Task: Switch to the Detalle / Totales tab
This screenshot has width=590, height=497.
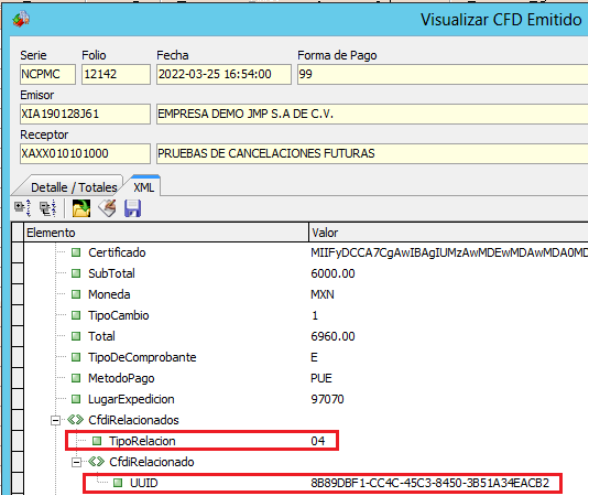Action: point(73,187)
